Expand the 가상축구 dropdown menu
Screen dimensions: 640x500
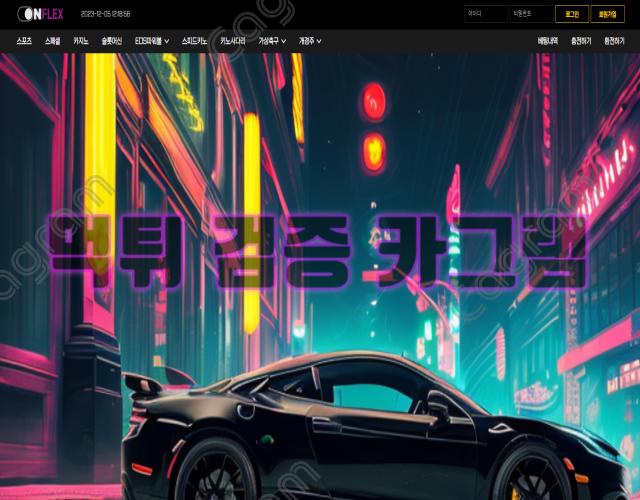[x=272, y=42]
